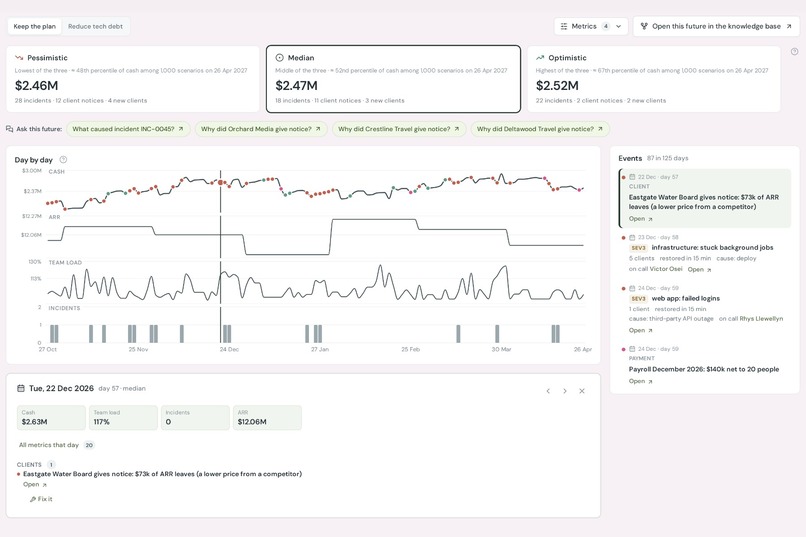Click calendar icon on 24 Dec failed logins event
Viewport: 806px width, 537px height.
pos(632,288)
